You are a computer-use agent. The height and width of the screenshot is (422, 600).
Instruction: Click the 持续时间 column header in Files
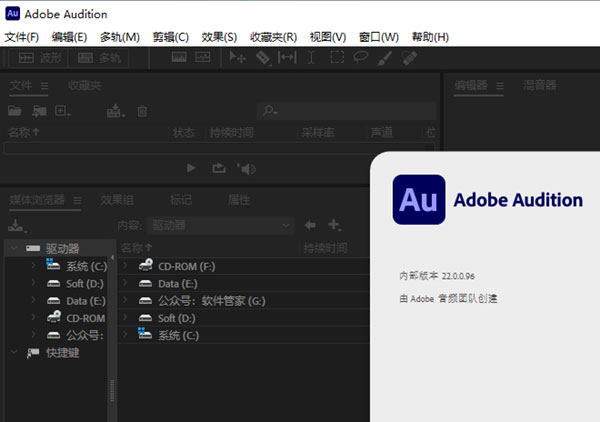232,133
